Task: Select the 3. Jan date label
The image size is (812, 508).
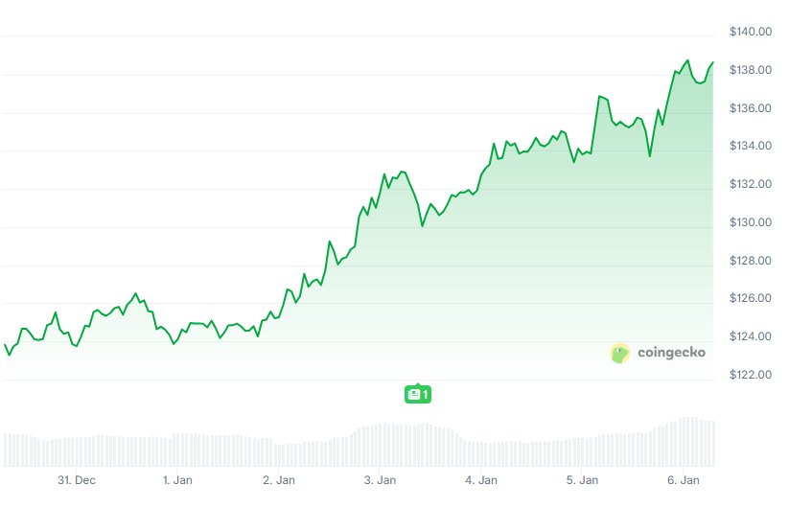Action: tap(381, 479)
